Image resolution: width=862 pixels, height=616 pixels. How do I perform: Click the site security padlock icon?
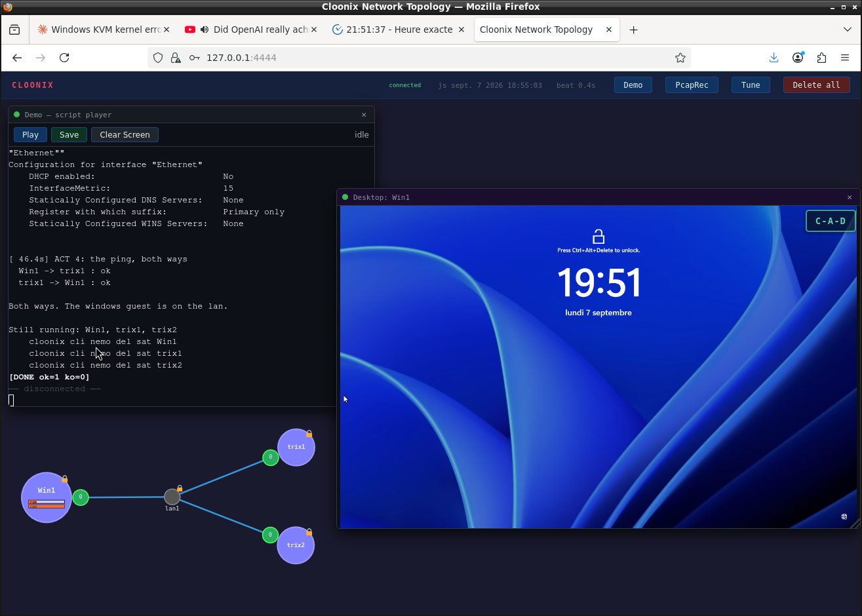pos(176,58)
